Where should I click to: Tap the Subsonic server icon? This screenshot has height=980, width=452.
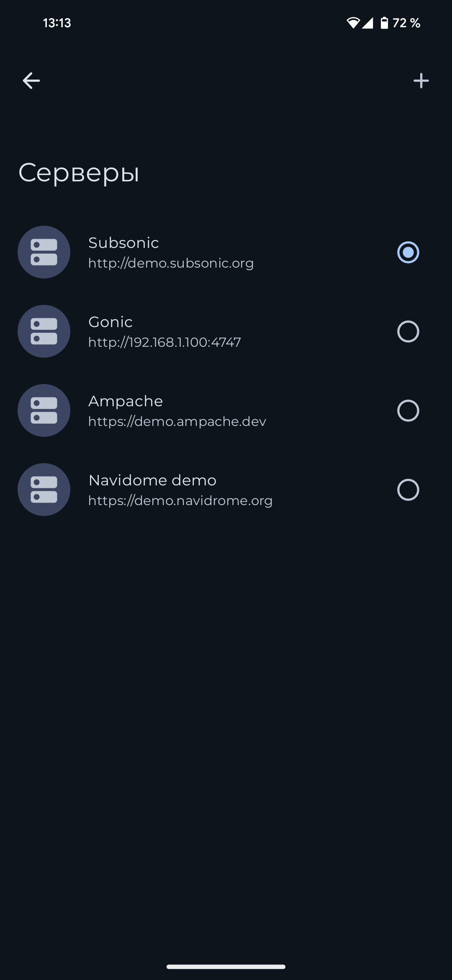click(44, 252)
